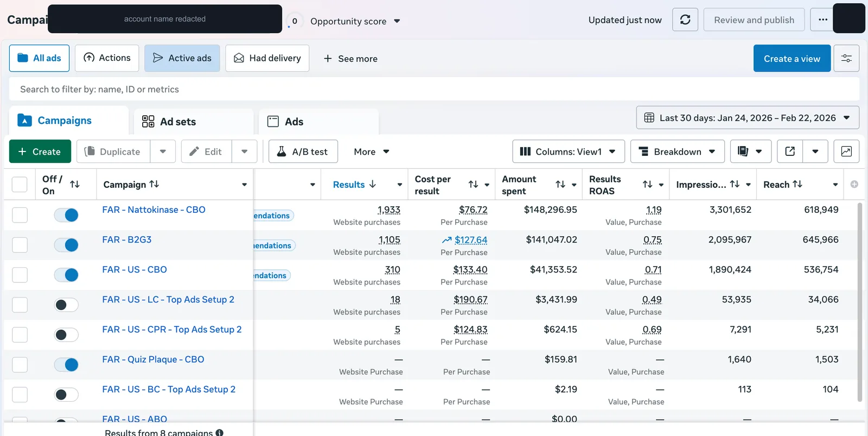Open FAR - US - LC - Top Ads Setup 2
The width and height of the screenshot is (868, 436).
tap(168, 299)
